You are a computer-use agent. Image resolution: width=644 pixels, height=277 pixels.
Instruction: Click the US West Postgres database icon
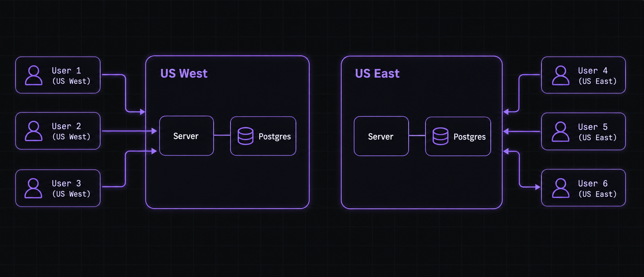246,136
